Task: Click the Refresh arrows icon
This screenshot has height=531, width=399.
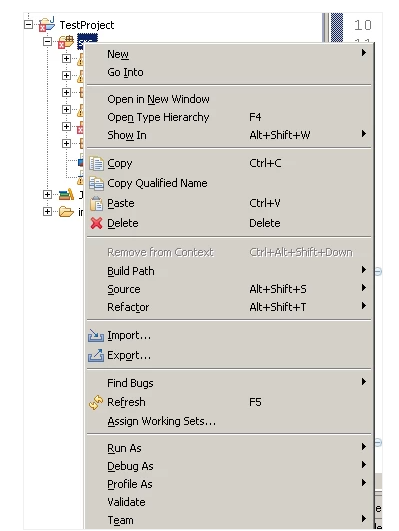Action: coord(96,402)
